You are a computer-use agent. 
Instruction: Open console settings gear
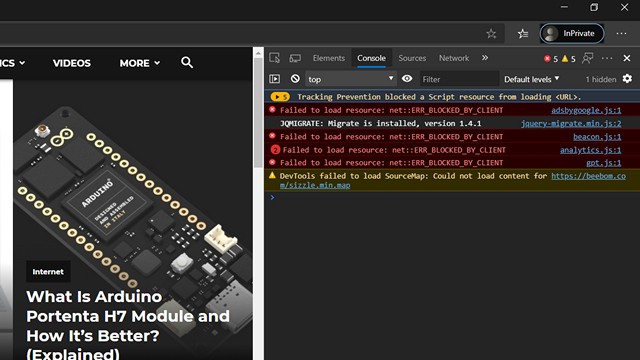coord(627,78)
